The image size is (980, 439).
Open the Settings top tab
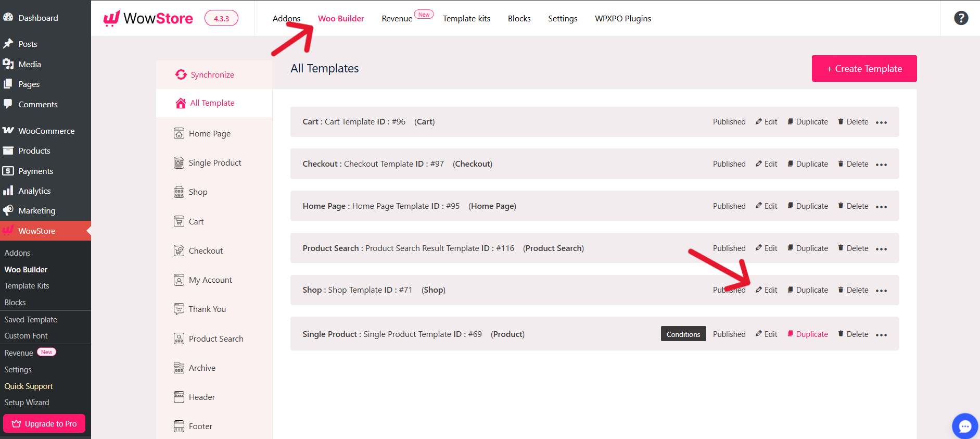(563, 19)
